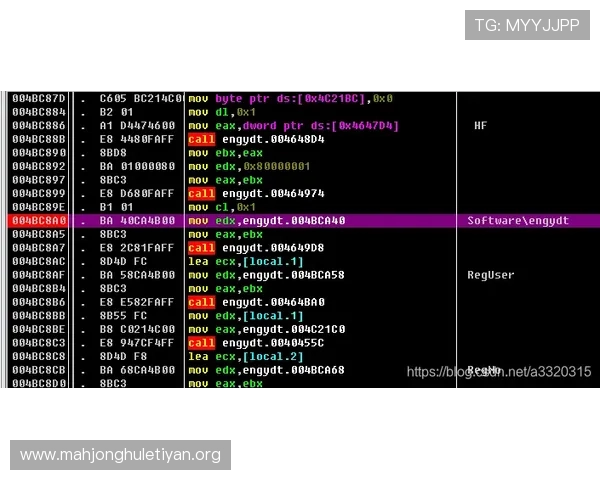Select address 004BC886 row

(38, 126)
